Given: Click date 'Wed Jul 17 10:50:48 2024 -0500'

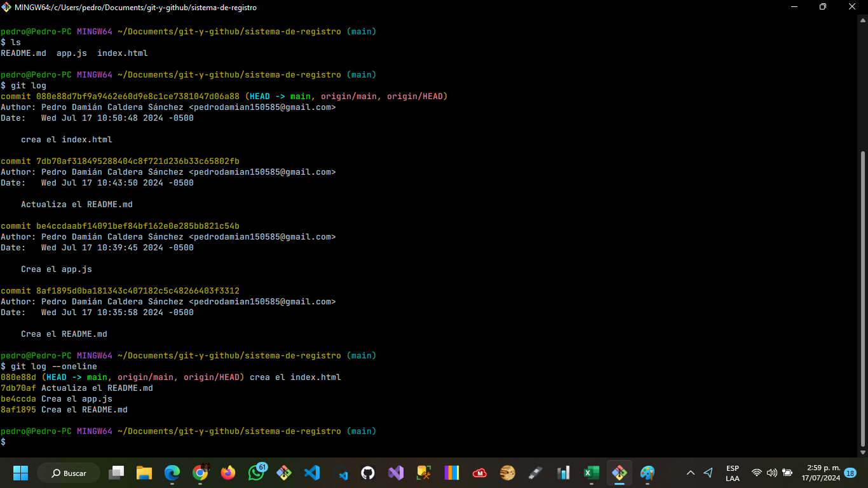Looking at the screenshot, I should coord(118,118).
